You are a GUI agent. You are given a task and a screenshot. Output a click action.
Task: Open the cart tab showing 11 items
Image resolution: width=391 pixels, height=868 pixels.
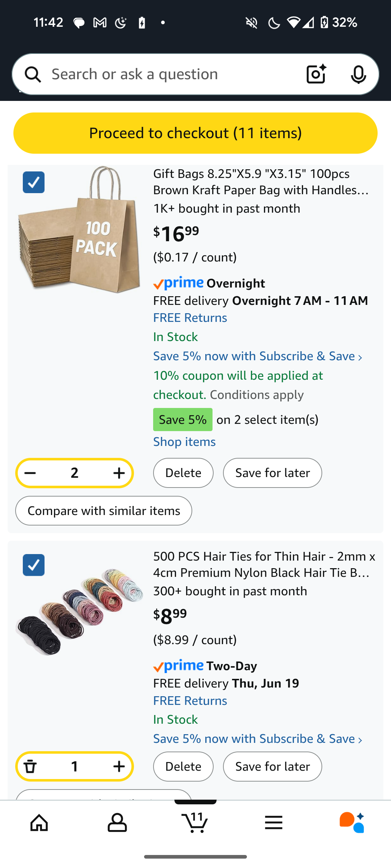pyautogui.click(x=195, y=823)
